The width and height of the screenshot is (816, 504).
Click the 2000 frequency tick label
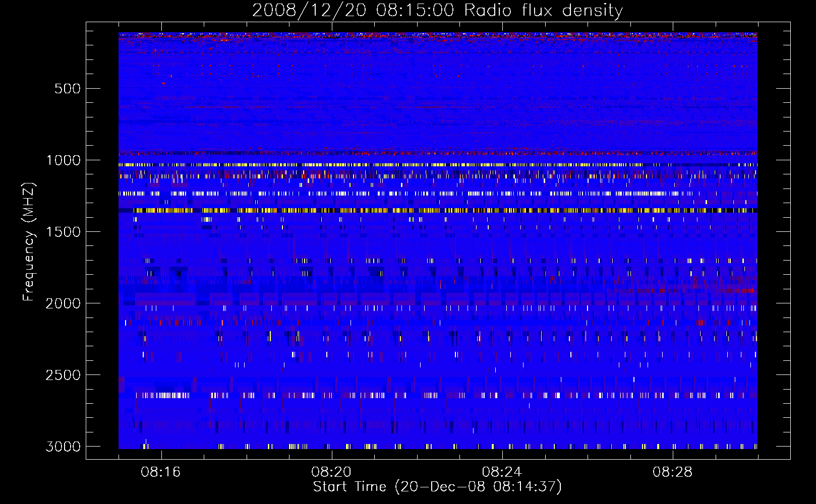[64, 303]
